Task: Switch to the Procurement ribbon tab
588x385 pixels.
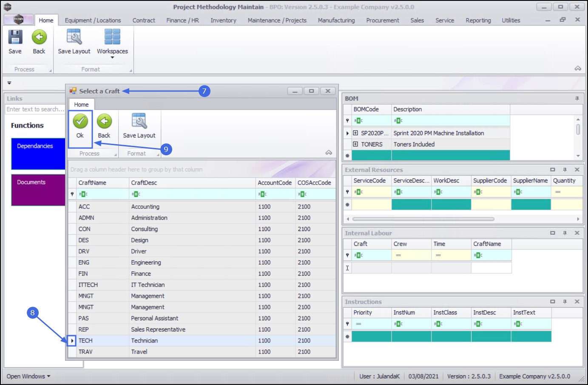Action: pyautogui.click(x=382, y=20)
